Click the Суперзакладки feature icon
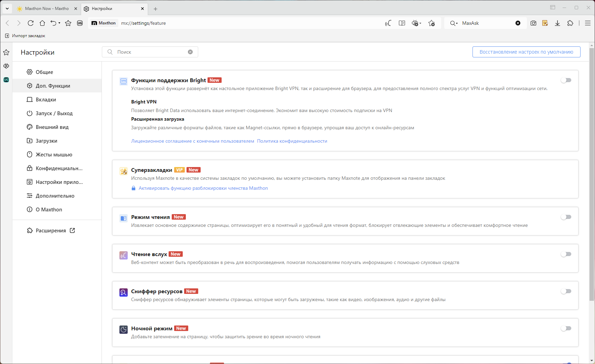 coord(124,171)
